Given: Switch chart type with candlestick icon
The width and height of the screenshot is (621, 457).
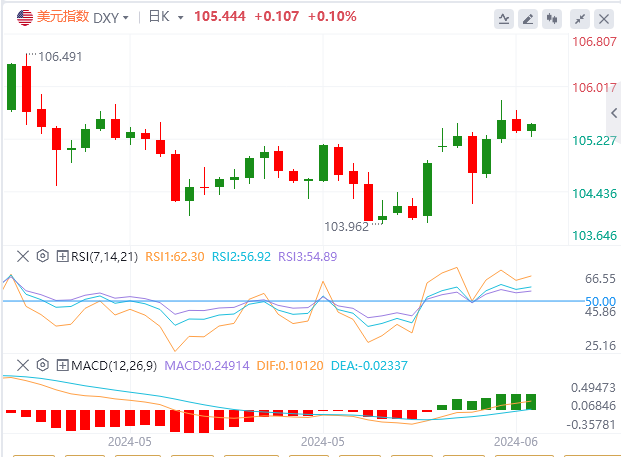Looking at the screenshot, I should (x=552, y=19).
